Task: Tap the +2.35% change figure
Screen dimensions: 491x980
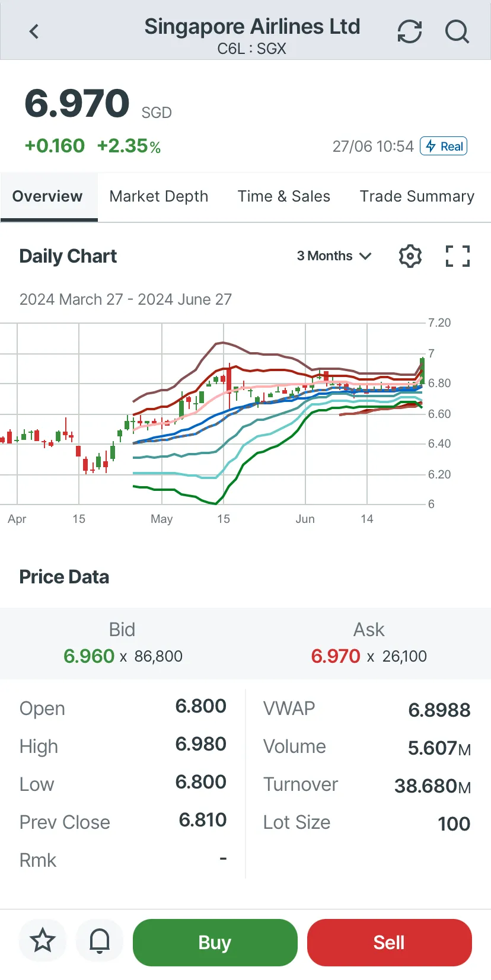Action: [129, 146]
